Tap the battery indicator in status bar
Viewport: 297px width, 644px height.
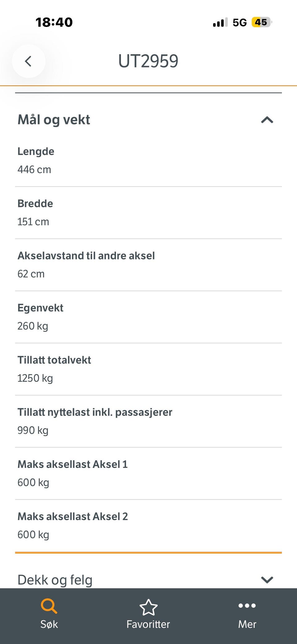point(261,22)
